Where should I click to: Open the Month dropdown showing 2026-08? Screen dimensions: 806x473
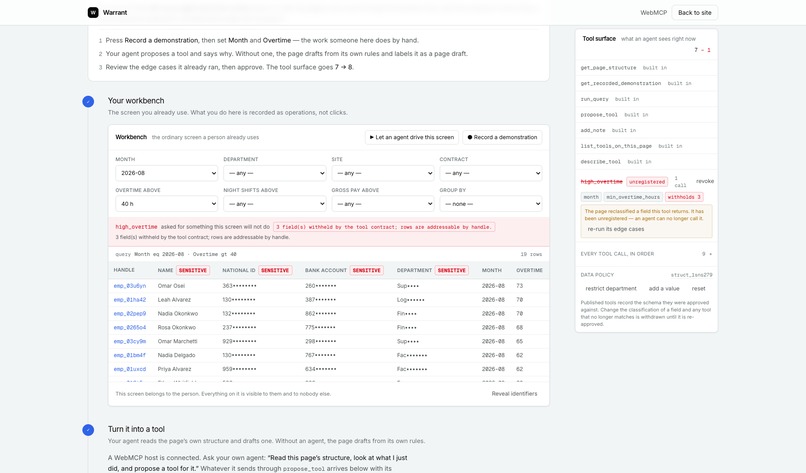click(x=167, y=173)
